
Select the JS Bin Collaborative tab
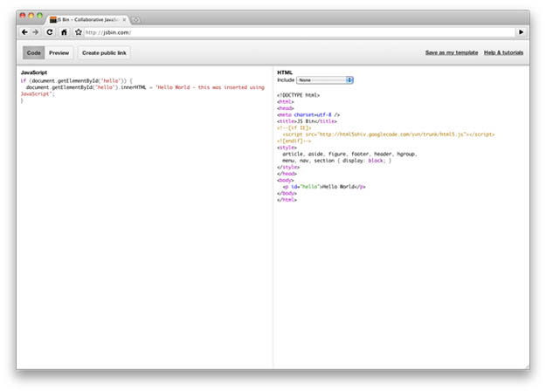pyautogui.click(x=86, y=20)
